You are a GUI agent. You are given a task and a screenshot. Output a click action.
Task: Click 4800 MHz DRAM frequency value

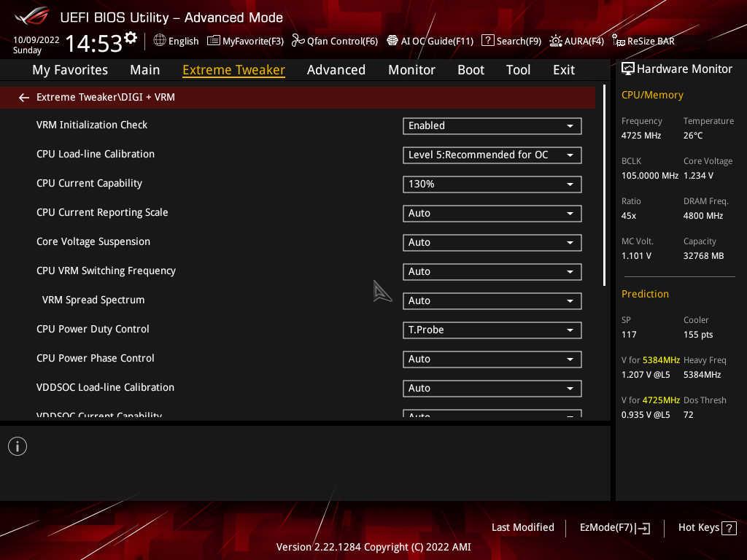click(x=703, y=216)
